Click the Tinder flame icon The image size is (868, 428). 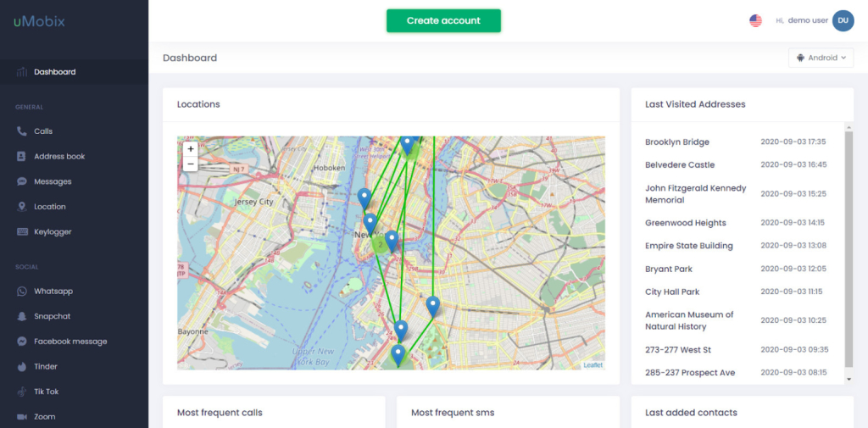click(22, 367)
